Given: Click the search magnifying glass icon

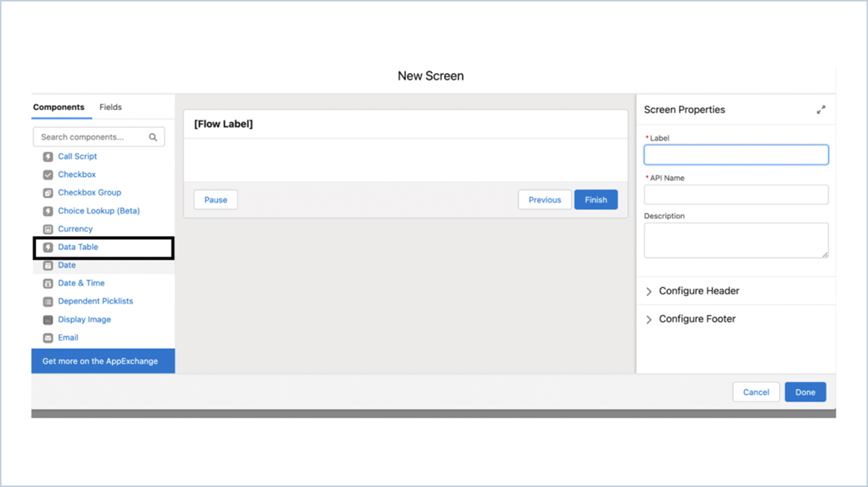Looking at the screenshot, I should [x=153, y=136].
